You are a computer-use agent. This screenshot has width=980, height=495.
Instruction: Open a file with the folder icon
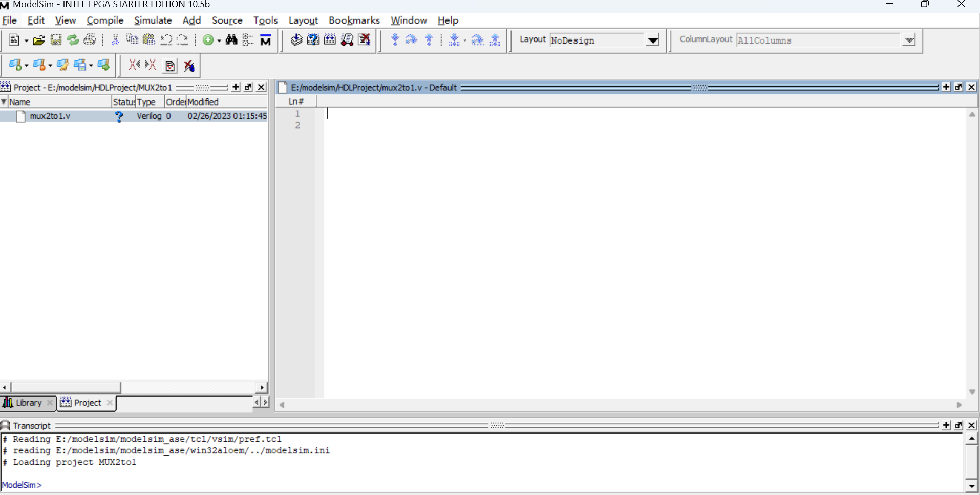38,40
